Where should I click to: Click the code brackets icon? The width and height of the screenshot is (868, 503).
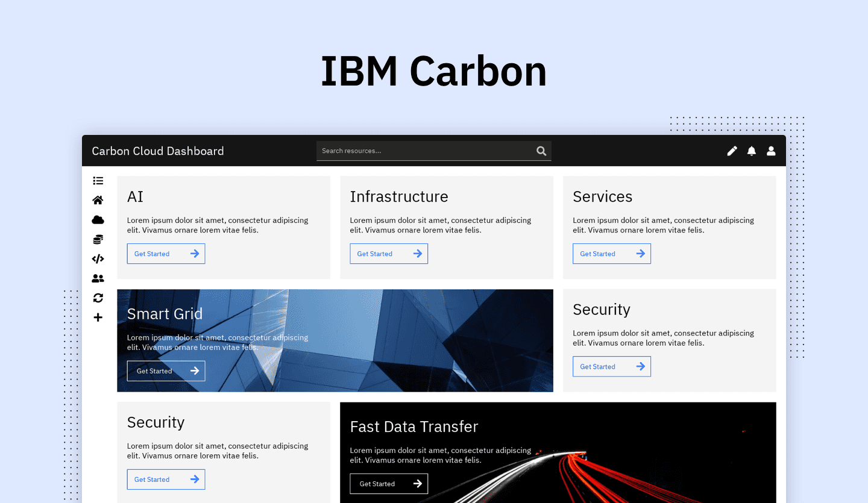98,259
